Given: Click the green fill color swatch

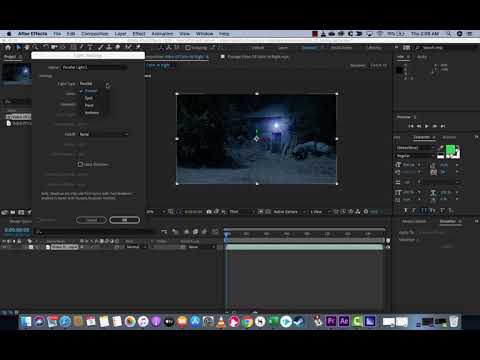Looking at the screenshot, I should [451, 150].
